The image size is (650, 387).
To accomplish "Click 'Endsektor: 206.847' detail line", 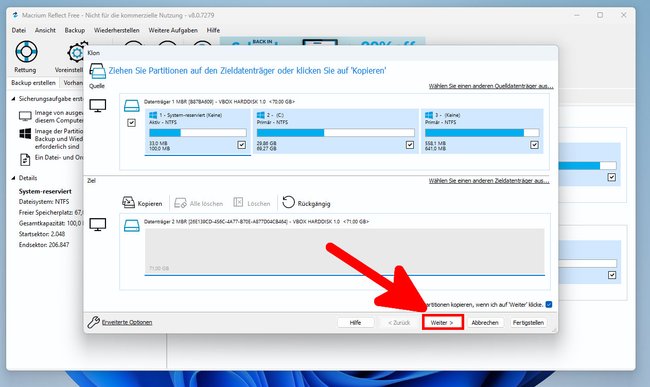I will tap(44, 245).
